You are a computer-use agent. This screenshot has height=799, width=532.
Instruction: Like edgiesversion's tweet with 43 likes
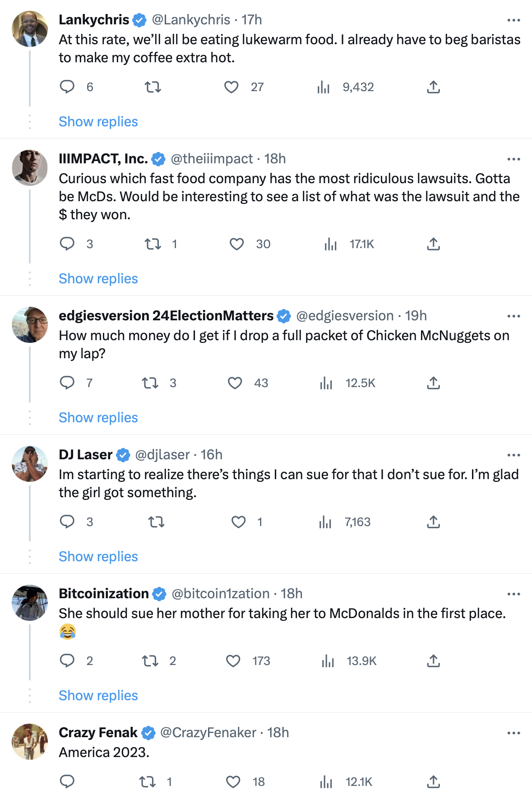235,383
